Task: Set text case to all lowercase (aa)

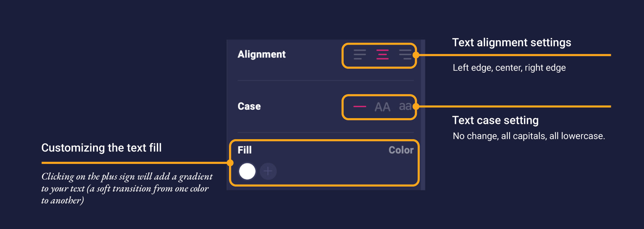Action: point(405,106)
